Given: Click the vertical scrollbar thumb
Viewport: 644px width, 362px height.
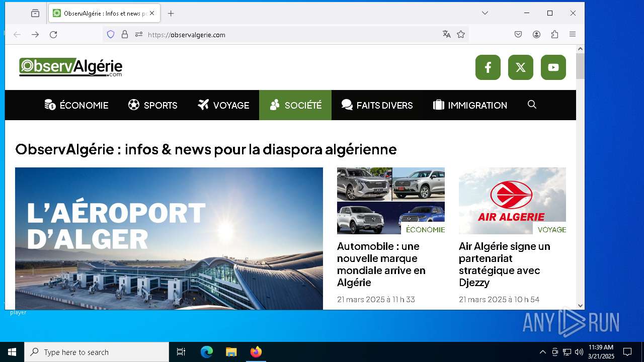Looking at the screenshot, I should (580, 66).
